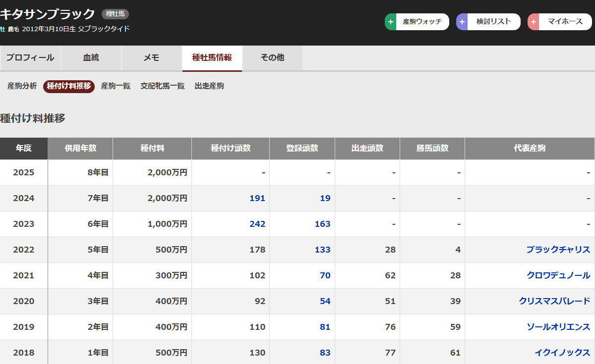Viewport: 595px width, 364px height.
Task: Add to 産駒ウォッチ watch list
Action: coord(417,22)
